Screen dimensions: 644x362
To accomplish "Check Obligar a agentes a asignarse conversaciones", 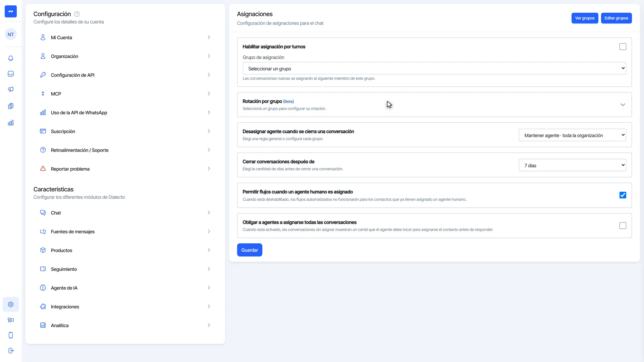I will [623, 226].
